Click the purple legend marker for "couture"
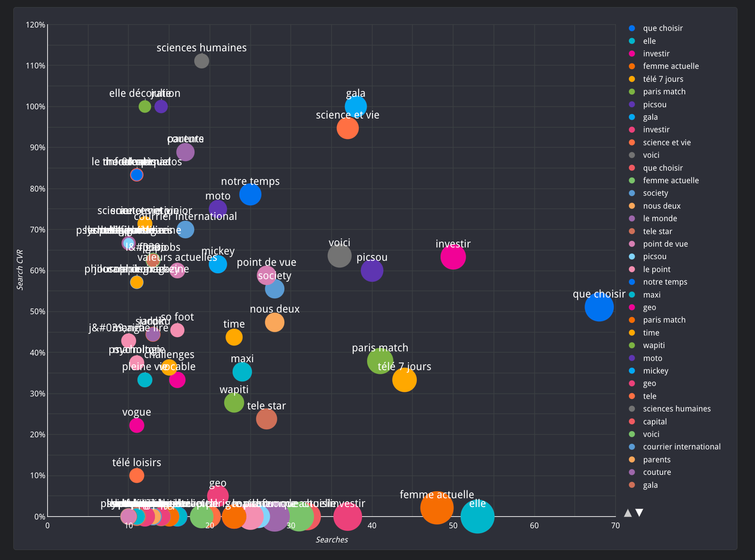755x560 pixels. (x=632, y=472)
